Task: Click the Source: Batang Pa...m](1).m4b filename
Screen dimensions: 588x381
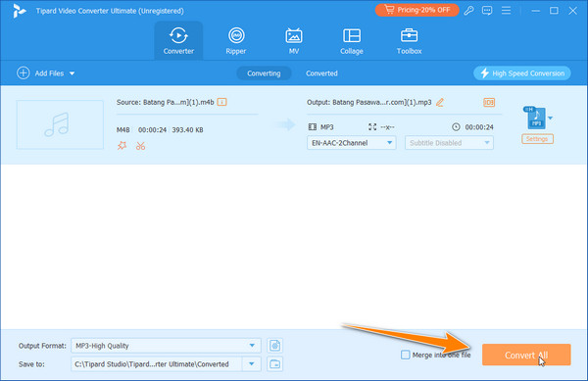Action: point(166,102)
